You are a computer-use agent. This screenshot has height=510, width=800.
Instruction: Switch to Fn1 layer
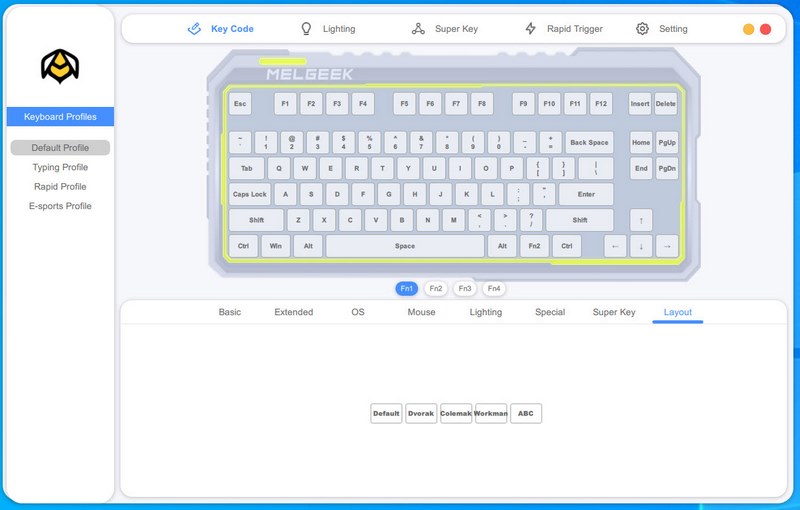click(407, 289)
